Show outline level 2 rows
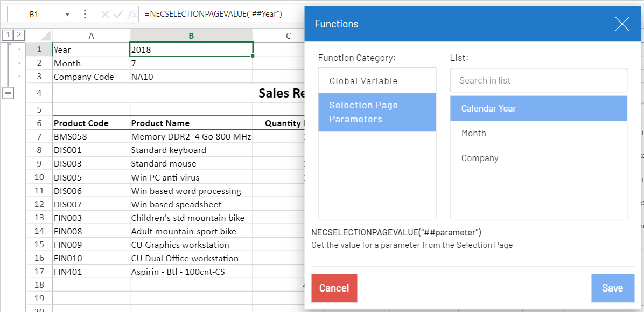Screen dimensions: 644x312 (18, 36)
